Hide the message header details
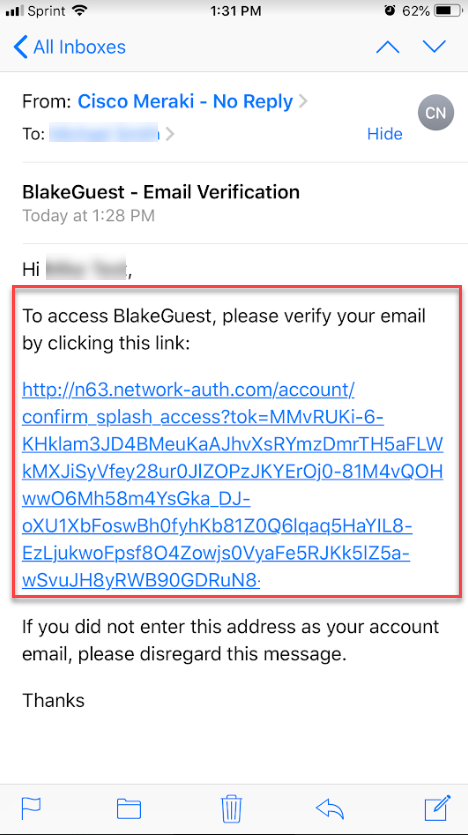 click(384, 134)
